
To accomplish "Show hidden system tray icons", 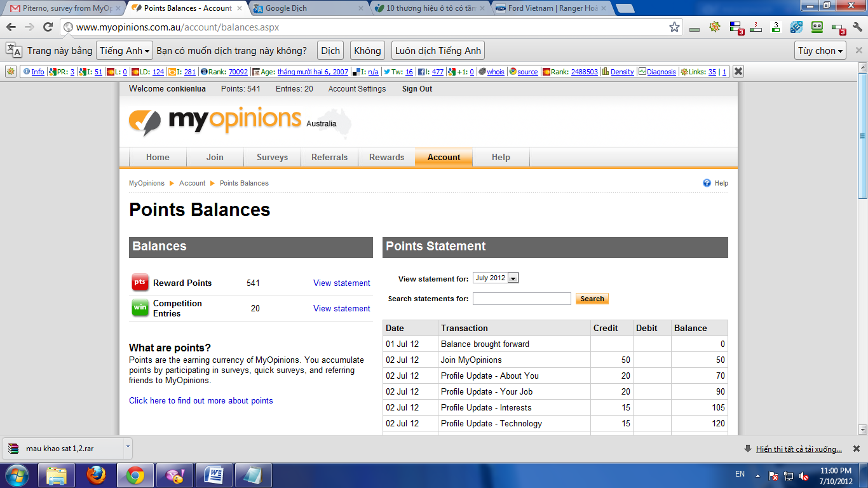I will coord(757,475).
